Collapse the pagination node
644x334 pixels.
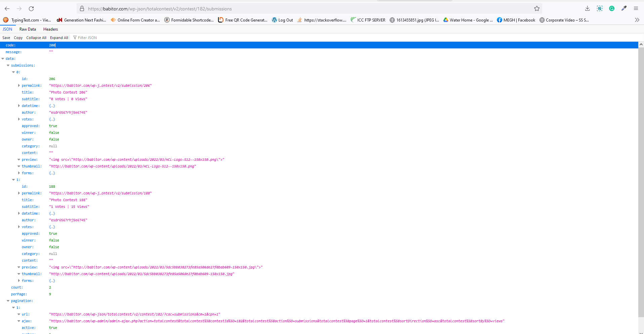[x=8, y=301]
